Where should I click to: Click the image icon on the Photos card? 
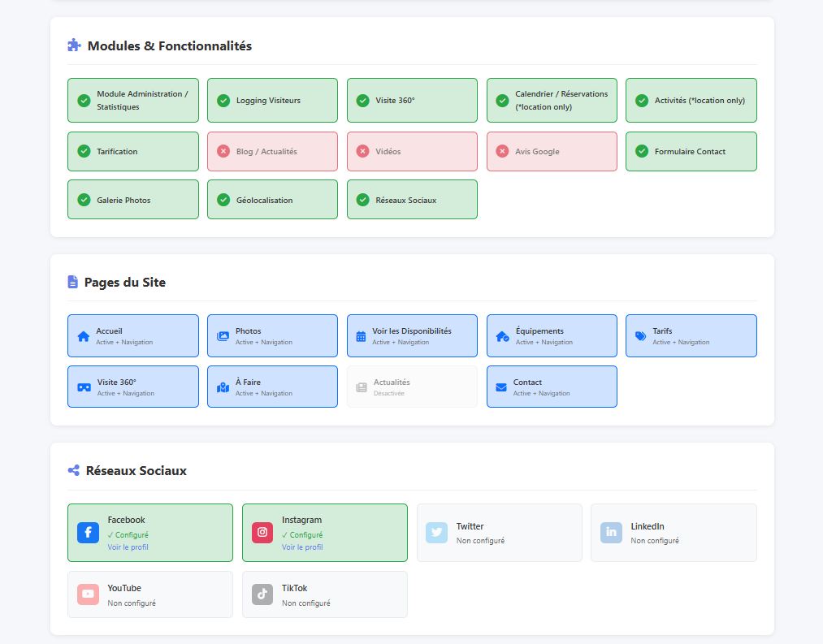[222, 335]
